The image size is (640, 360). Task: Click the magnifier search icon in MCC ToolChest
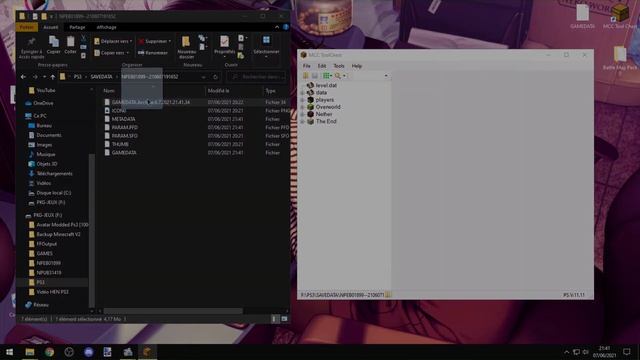click(x=338, y=76)
